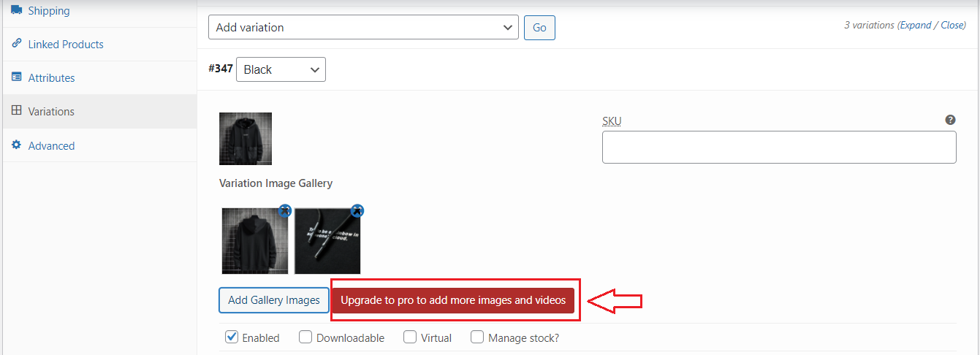Remove the drawstring close-up gallery image
Image resolution: width=980 pixels, height=355 pixels.
tap(357, 211)
